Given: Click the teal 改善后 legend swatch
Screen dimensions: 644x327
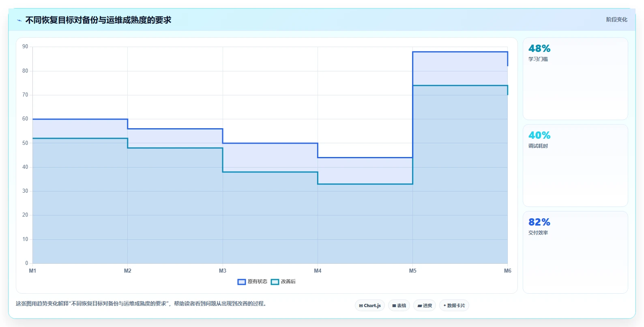Looking at the screenshot, I should (275, 282).
